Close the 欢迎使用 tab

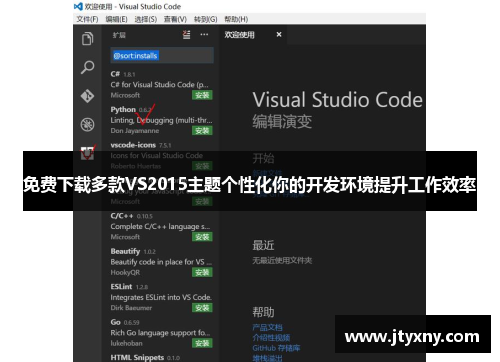pyautogui.click(x=279, y=34)
